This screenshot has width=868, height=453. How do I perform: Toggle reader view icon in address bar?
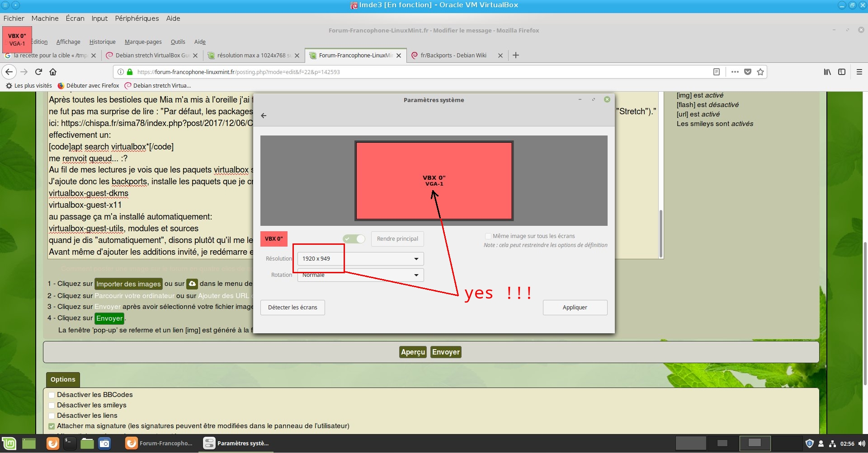point(717,72)
